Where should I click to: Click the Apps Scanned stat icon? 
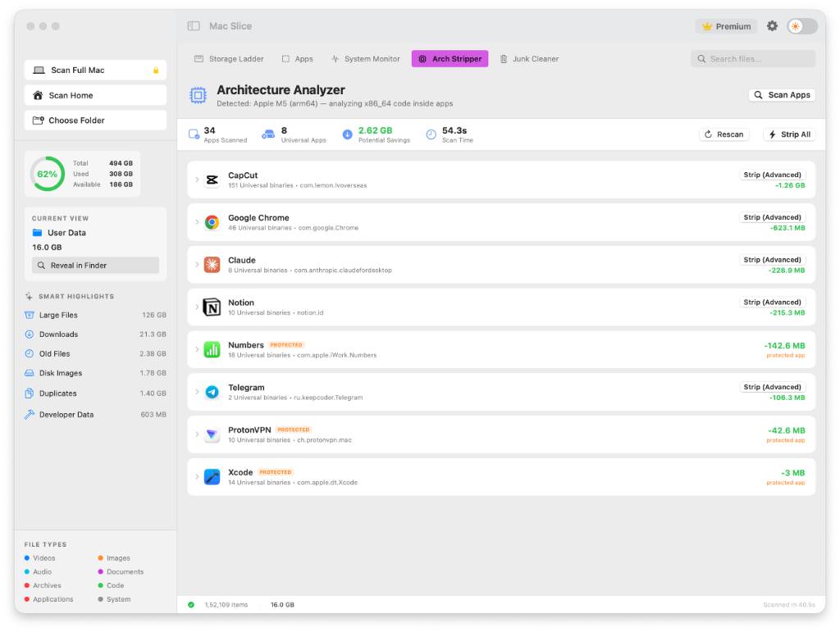coord(194,134)
